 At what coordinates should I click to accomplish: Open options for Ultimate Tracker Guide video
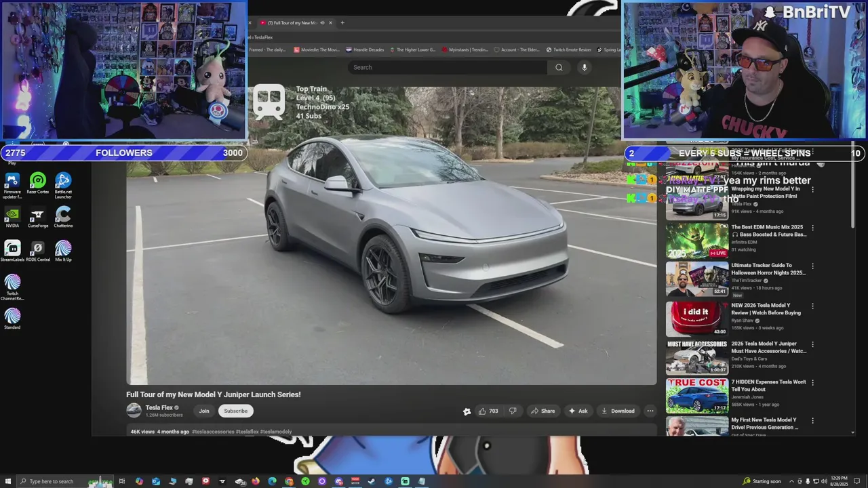[x=812, y=266]
